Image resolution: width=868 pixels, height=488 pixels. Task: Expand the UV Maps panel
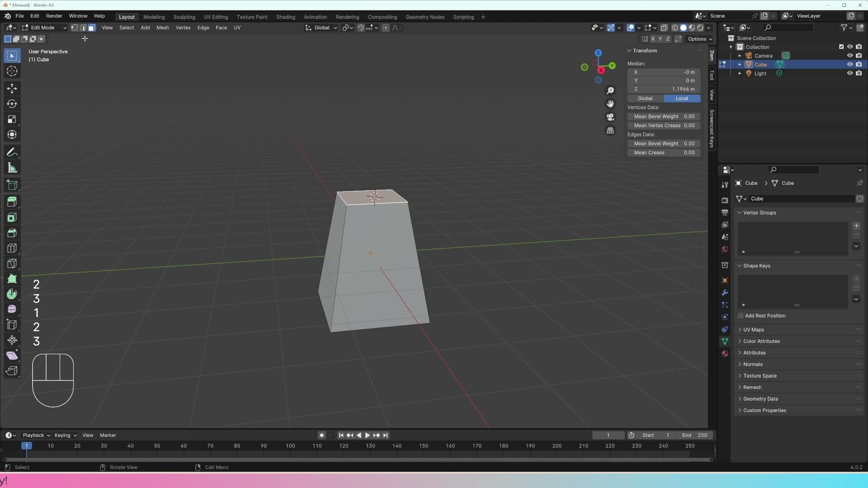tap(754, 330)
